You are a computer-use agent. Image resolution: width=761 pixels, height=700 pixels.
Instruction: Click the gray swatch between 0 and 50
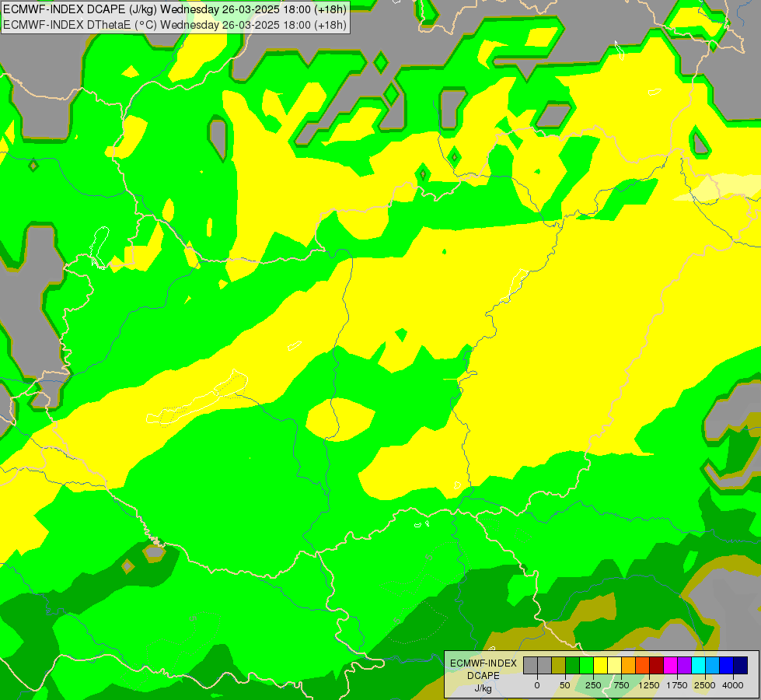[545, 665]
